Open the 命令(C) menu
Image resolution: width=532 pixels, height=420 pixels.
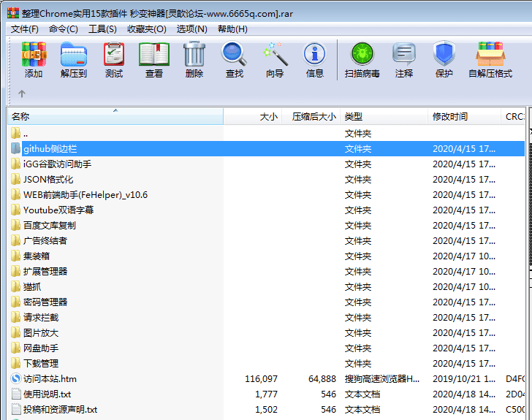point(63,29)
